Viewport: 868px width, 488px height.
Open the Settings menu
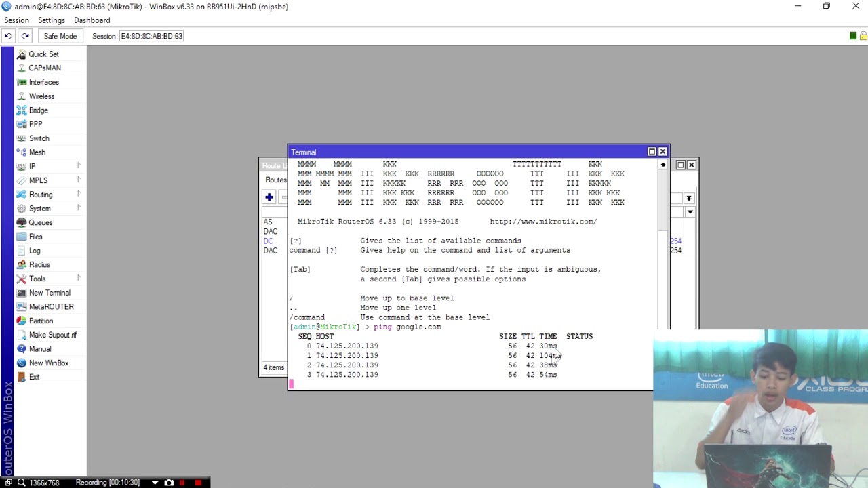[52, 20]
